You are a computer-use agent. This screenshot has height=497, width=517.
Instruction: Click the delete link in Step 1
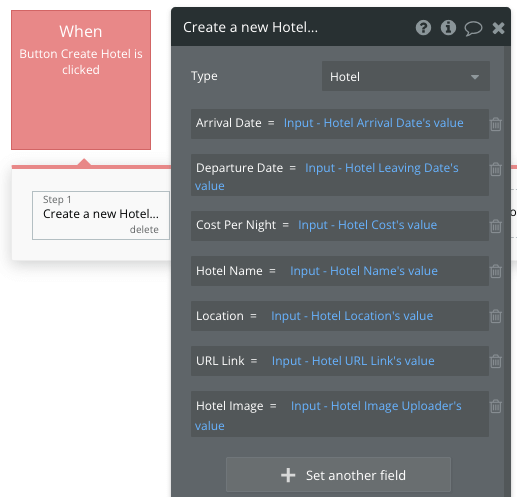coord(144,229)
